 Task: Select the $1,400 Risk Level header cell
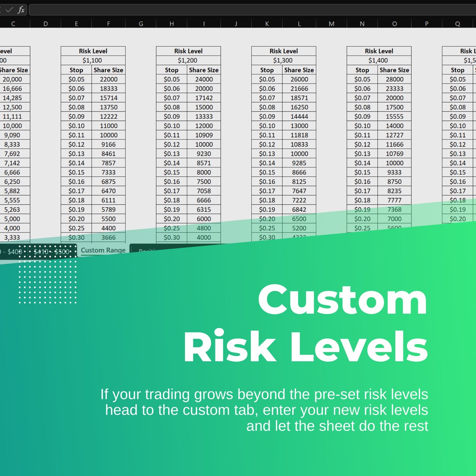(x=379, y=60)
